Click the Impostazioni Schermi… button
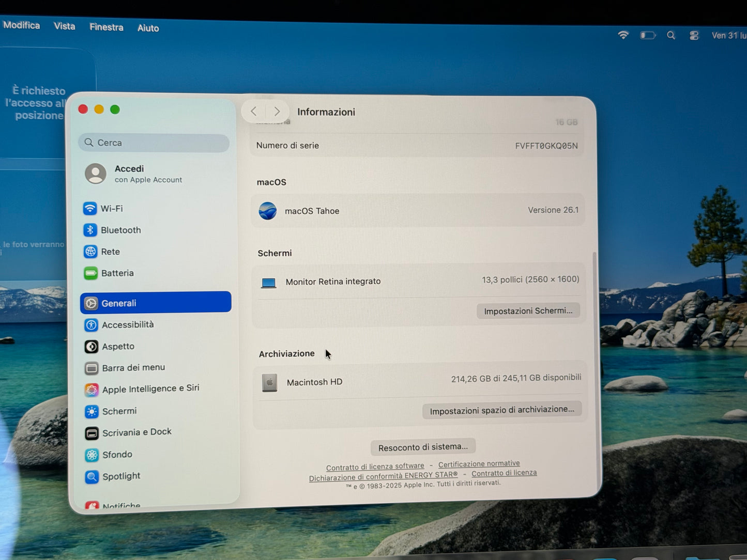The height and width of the screenshot is (560, 747). click(x=528, y=310)
